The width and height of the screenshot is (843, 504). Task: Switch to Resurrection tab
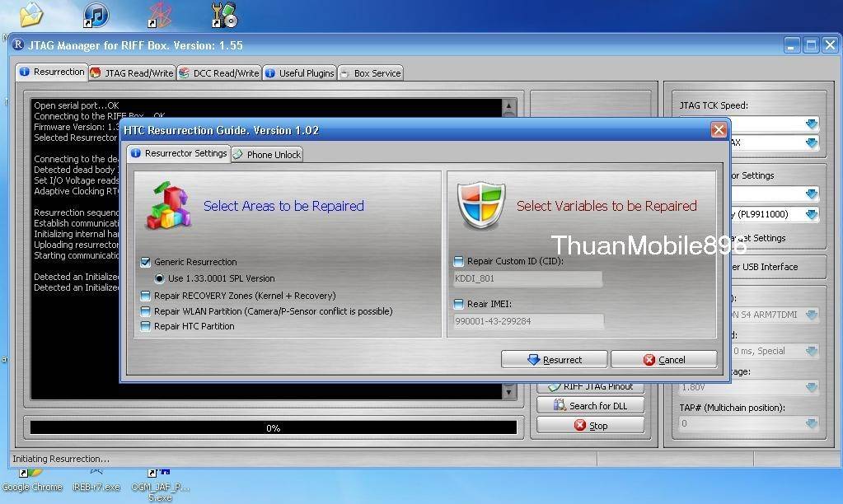click(52, 72)
